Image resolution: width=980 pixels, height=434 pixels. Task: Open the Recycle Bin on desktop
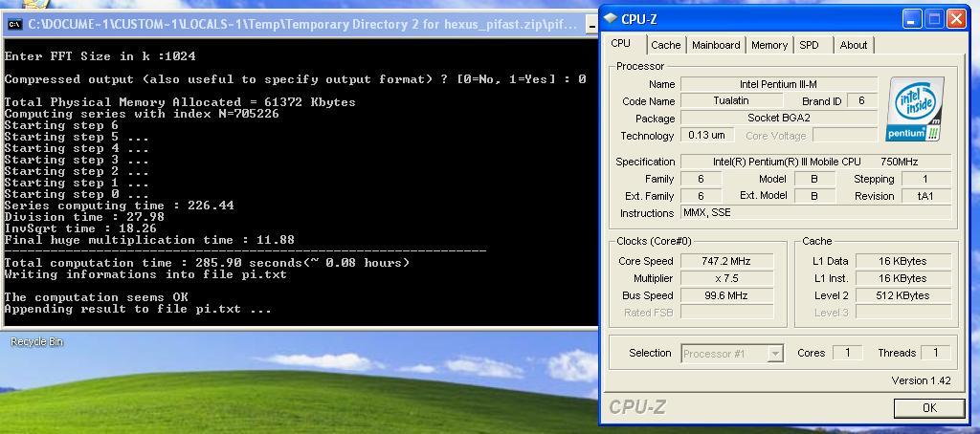pos(37,341)
